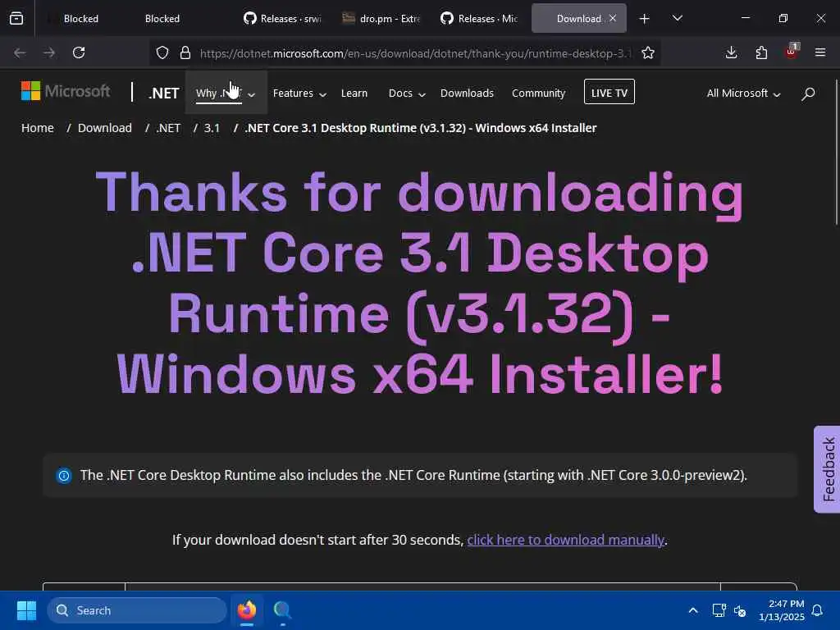Expand the All Microsoft menu

(743, 94)
